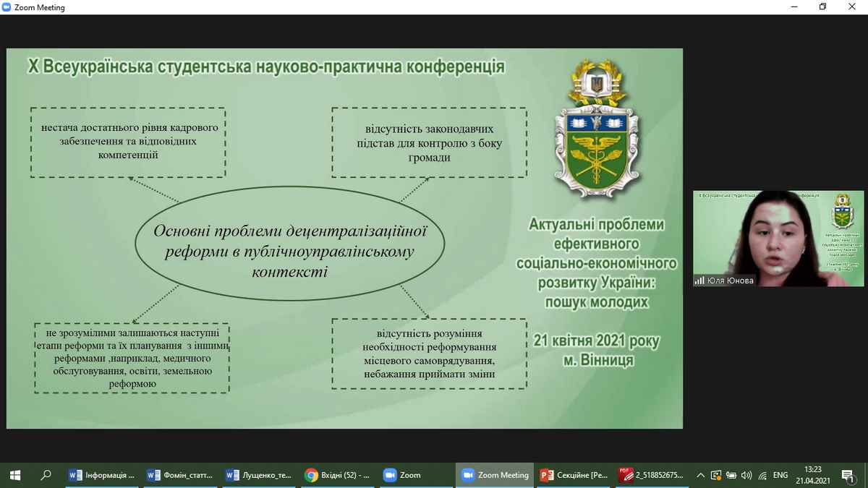The height and width of the screenshot is (488, 868).
Task: Open Chrome window with Вхідні (52) inbox
Action: [338, 475]
